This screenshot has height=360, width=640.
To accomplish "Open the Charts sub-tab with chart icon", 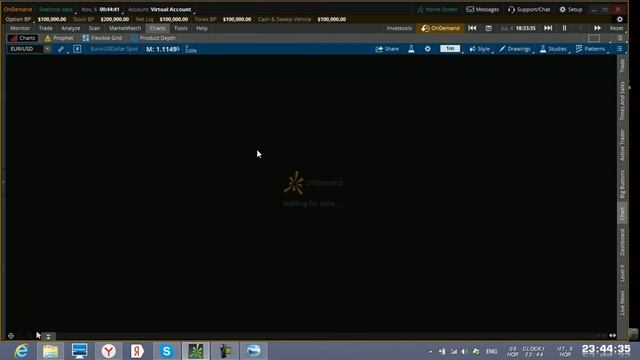I will (x=23, y=38).
